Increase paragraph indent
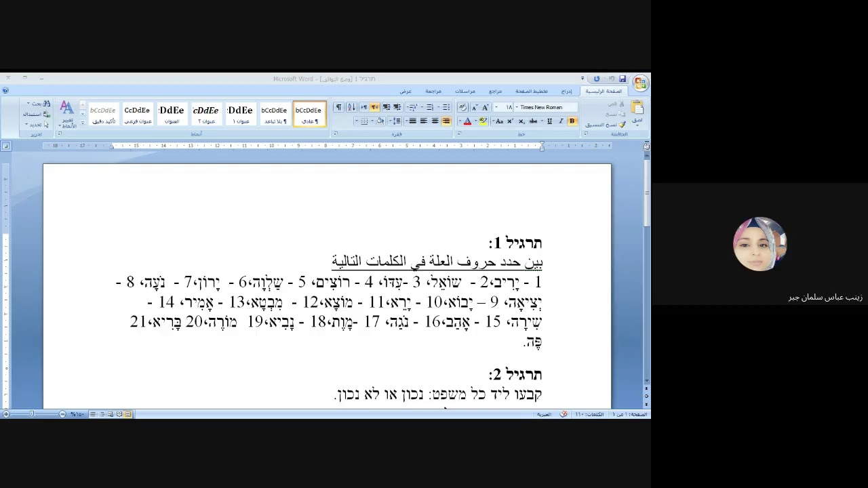This screenshot has width=868, height=488. point(387,107)
